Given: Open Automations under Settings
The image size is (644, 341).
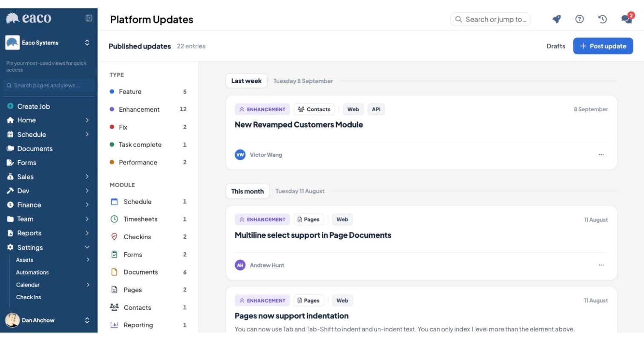Looking at the screenshot, I should coord(32,272).
